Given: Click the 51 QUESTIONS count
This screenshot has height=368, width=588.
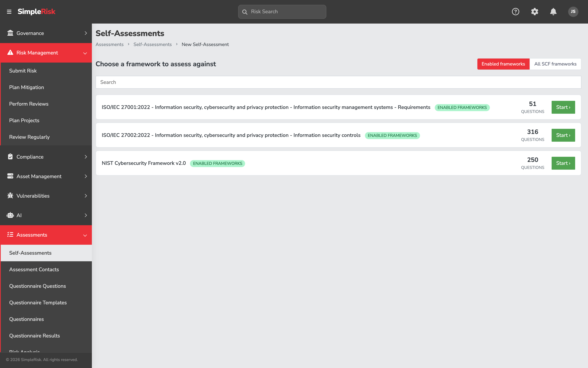Looking at the screenshot, I should 532,107.
